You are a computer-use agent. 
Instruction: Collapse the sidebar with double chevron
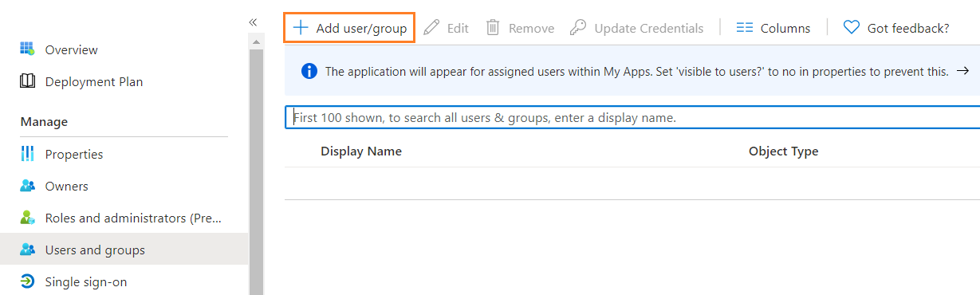(253, 22)
